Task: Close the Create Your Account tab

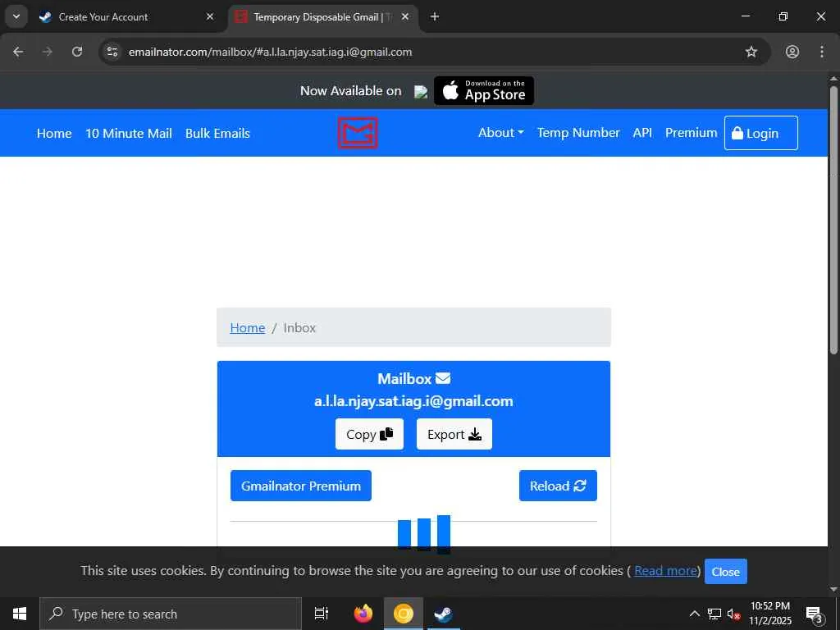Action: [x=210, y=17]
